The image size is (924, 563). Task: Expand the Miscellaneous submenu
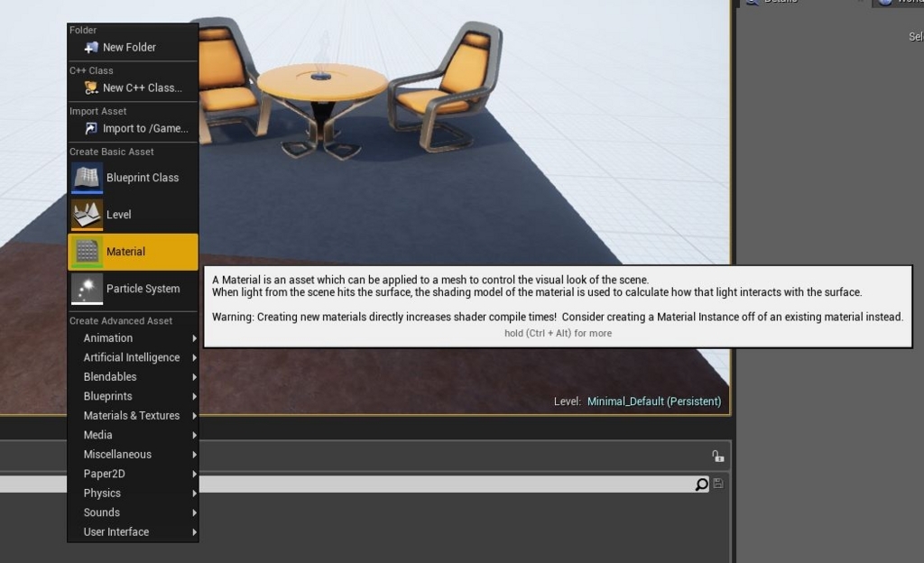[x=133, y=455]
